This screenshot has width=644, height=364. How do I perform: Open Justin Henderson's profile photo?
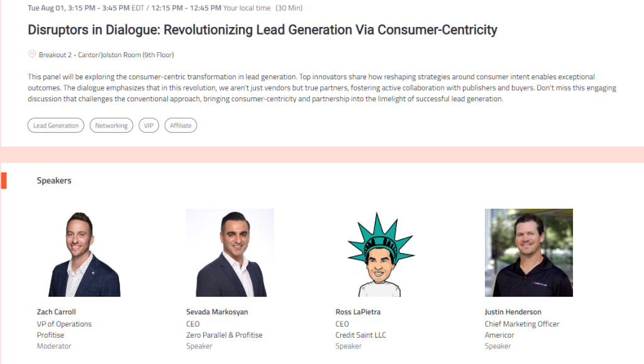tap(528, 253)
